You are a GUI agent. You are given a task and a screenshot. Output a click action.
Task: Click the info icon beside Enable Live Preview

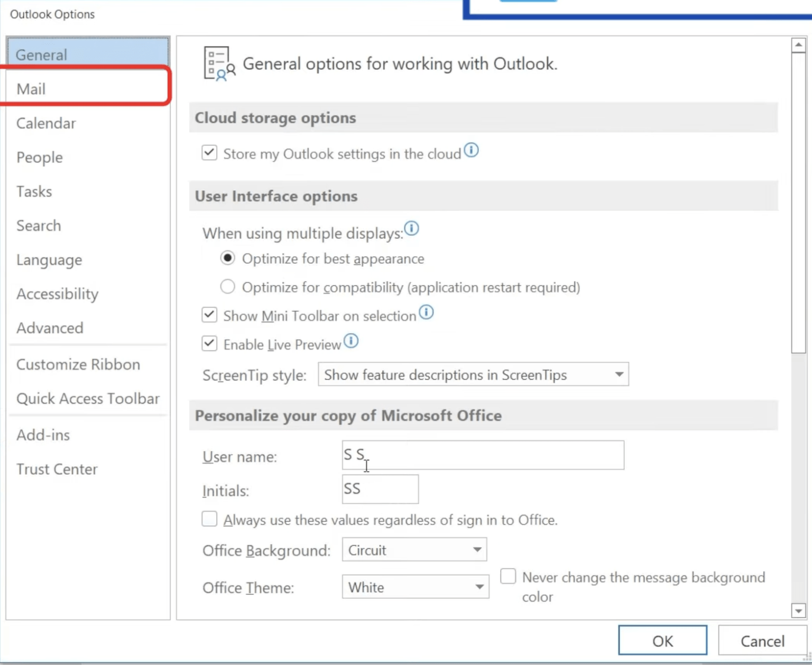click(350, 341)
